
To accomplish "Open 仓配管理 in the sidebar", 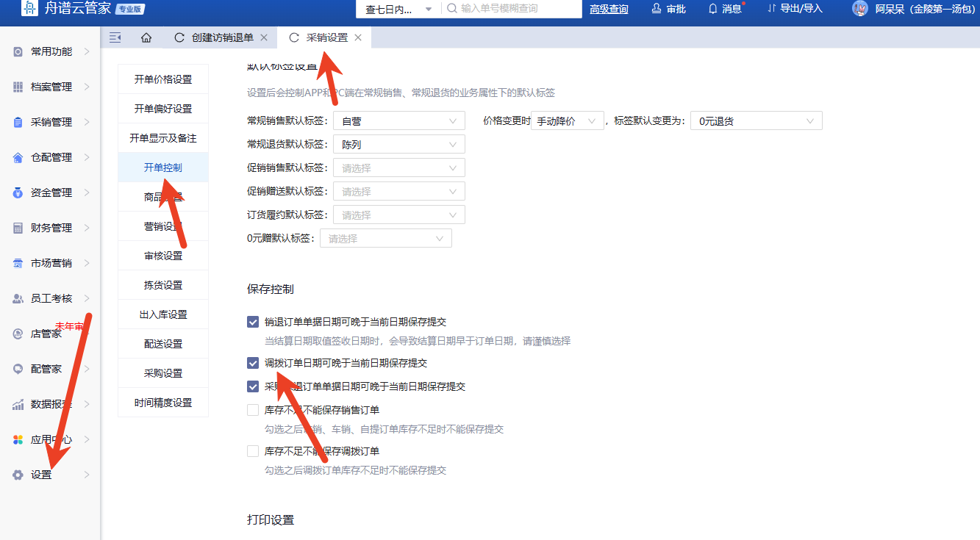I will [51, 157].
